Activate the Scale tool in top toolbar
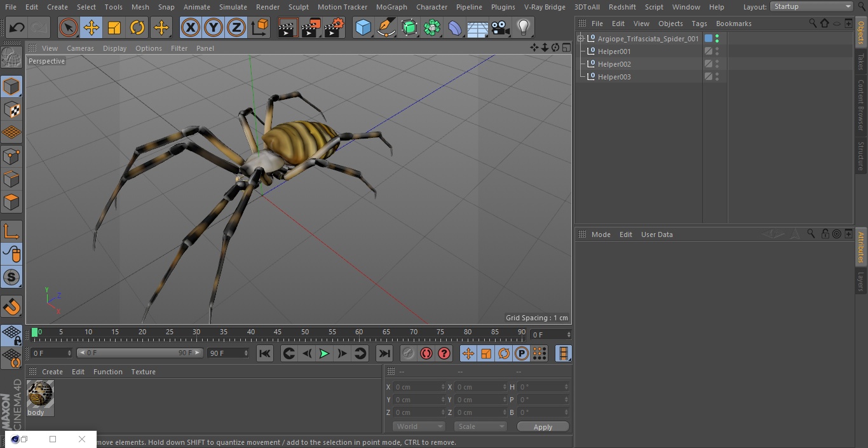 point(114,27)
